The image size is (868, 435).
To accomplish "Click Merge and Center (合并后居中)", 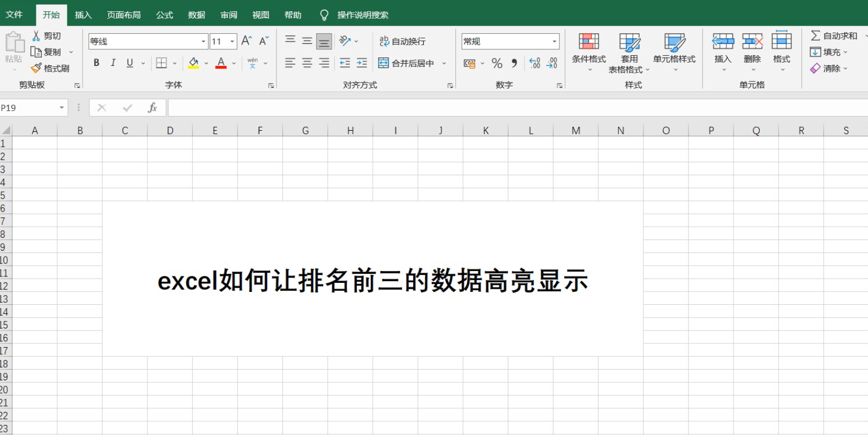I will tap(406, 63).
